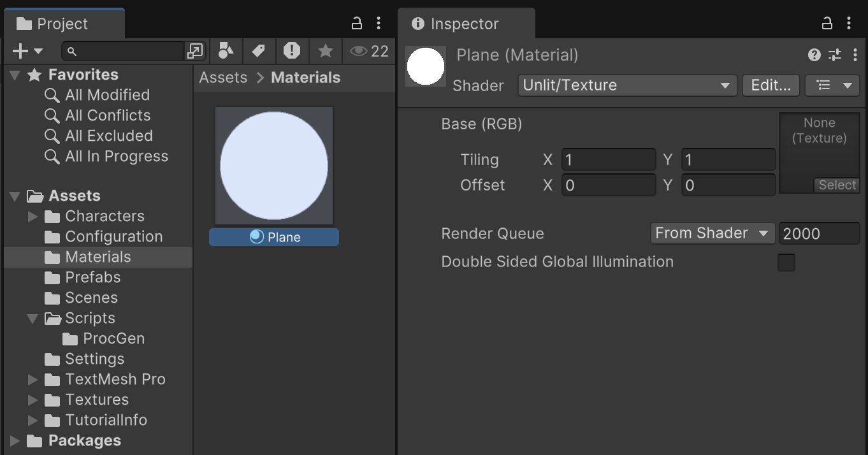Open the material presets slider icon

tap(834, 55)
